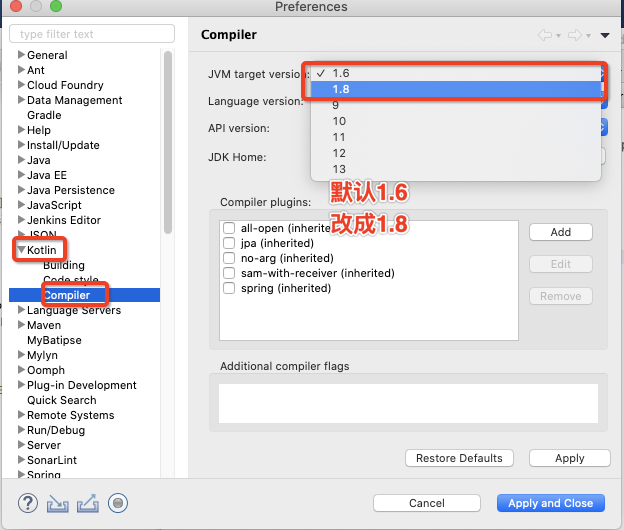Expand the Ant tree node
Image resolution: width=624 pixels, height=530 pixels.
[x=21, y=70]
